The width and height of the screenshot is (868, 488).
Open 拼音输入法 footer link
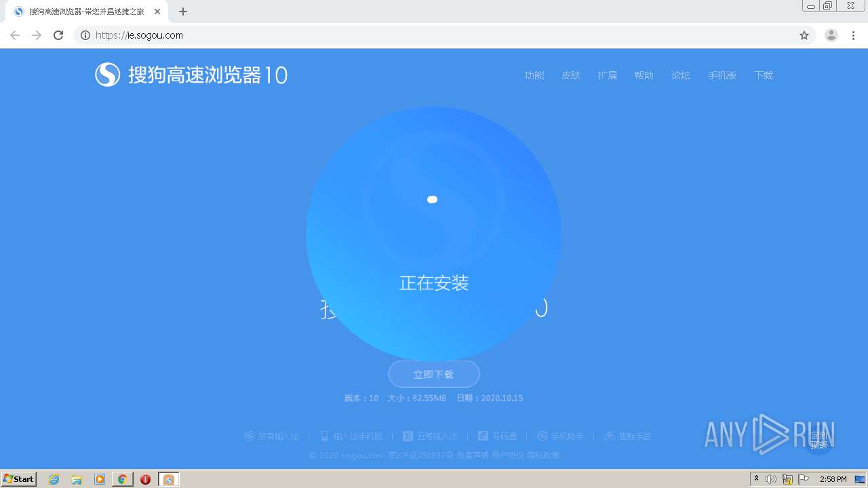(x=278, y=436)
